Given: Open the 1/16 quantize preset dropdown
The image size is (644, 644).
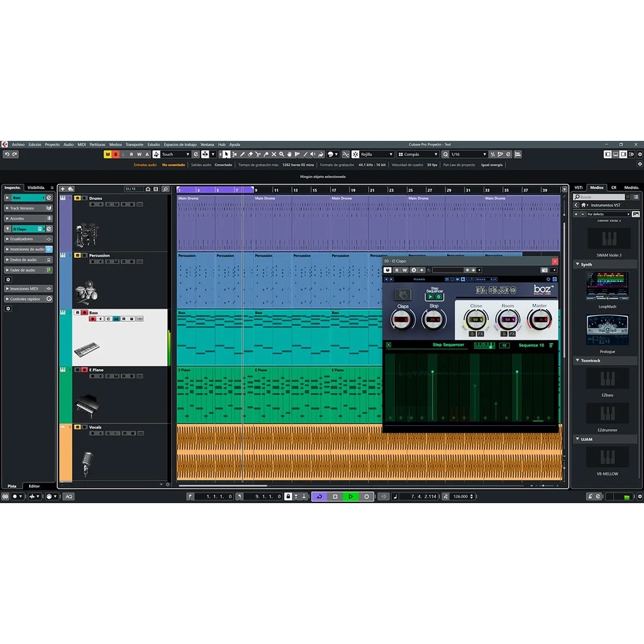Looking at the screenshot, I should click(484, 154).
